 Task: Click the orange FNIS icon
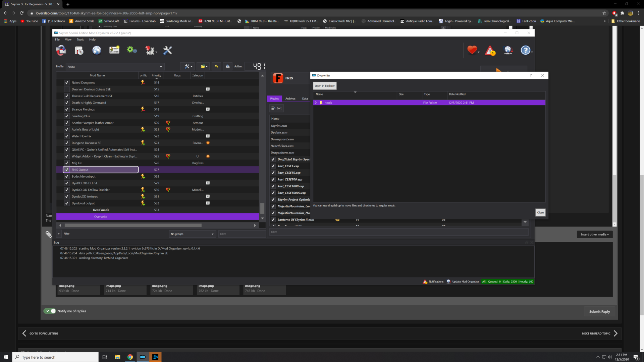pyautogui.click(x=278, y=78)
